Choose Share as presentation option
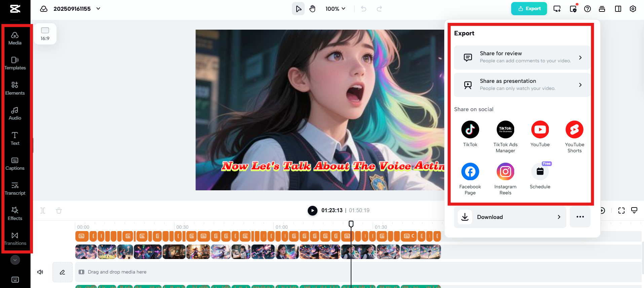The height and width of the screenshot is (288, 644). pos(522,85)
